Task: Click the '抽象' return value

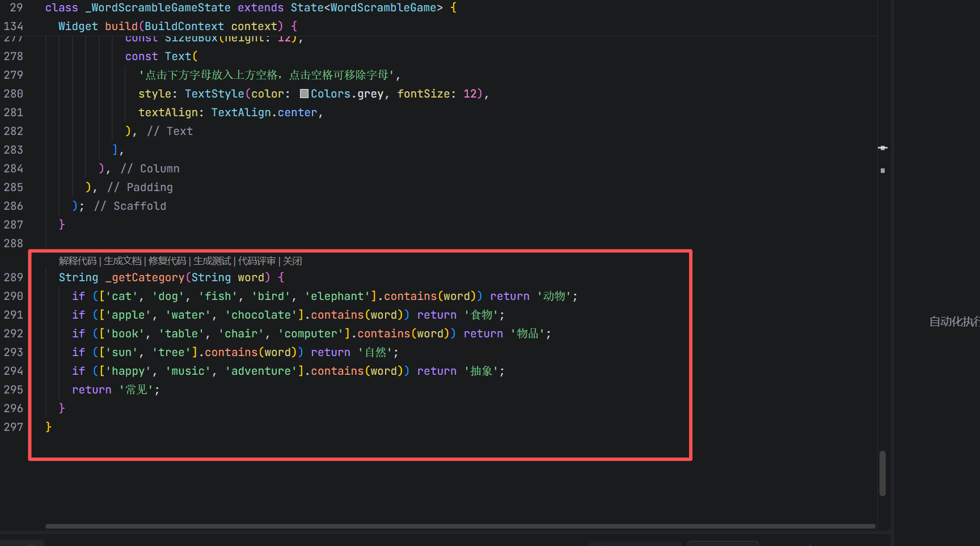Action: click(x=481, y=371)
